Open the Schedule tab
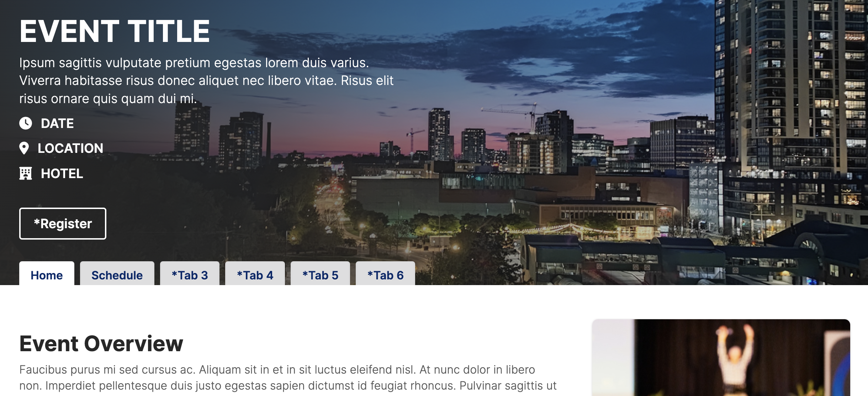 [x=117, y=274]
